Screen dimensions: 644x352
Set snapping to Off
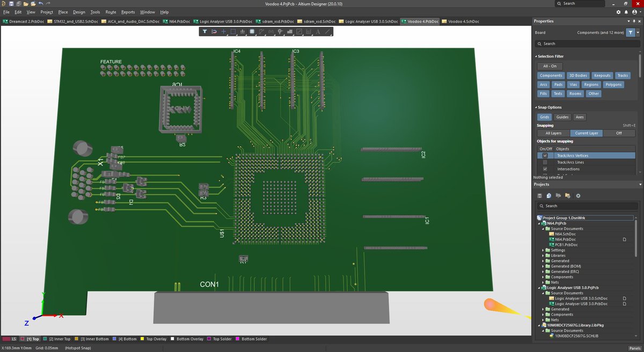[x=619, y=133]
